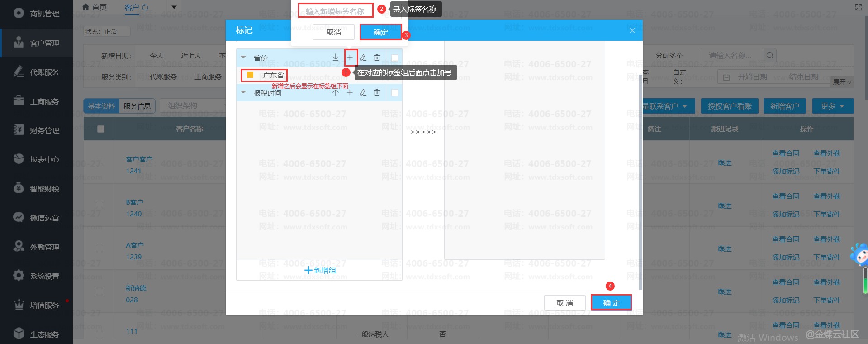868x344 pixels.
Task: Switch to the 首页 tab
Action: click(x=95, y=7)
